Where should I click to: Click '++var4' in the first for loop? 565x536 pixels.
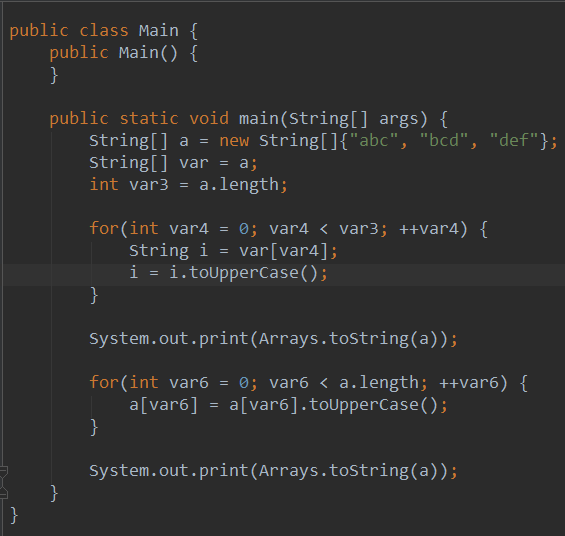[x=429, y=229]
